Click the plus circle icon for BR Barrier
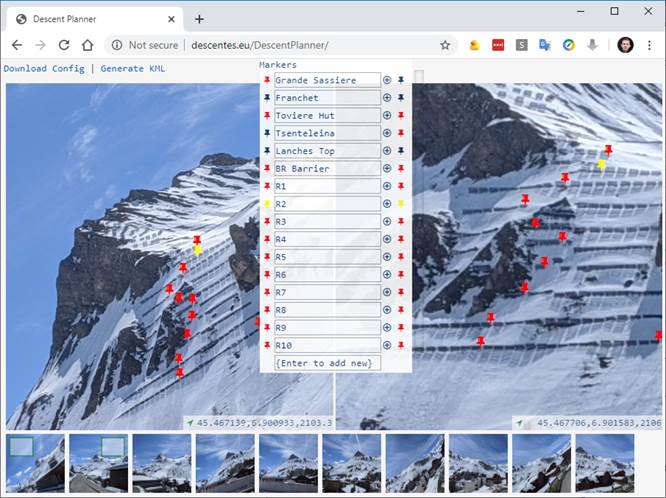 (x=387, y=169)
